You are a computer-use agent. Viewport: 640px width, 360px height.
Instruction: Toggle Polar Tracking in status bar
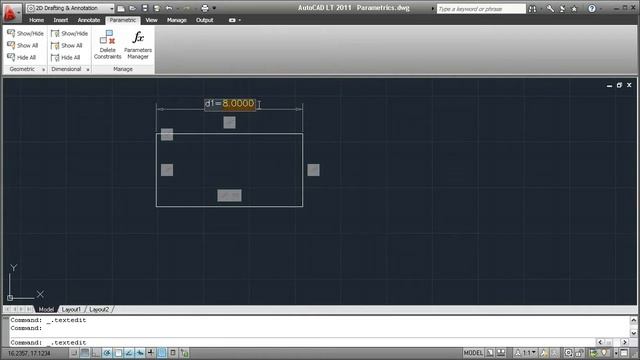pyautogui.click(x=107, y=353)
